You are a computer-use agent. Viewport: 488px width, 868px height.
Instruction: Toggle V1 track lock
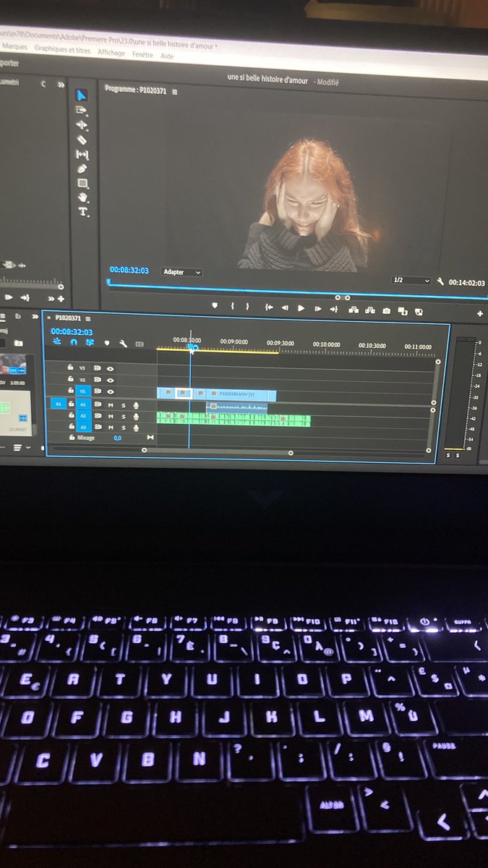70,391
